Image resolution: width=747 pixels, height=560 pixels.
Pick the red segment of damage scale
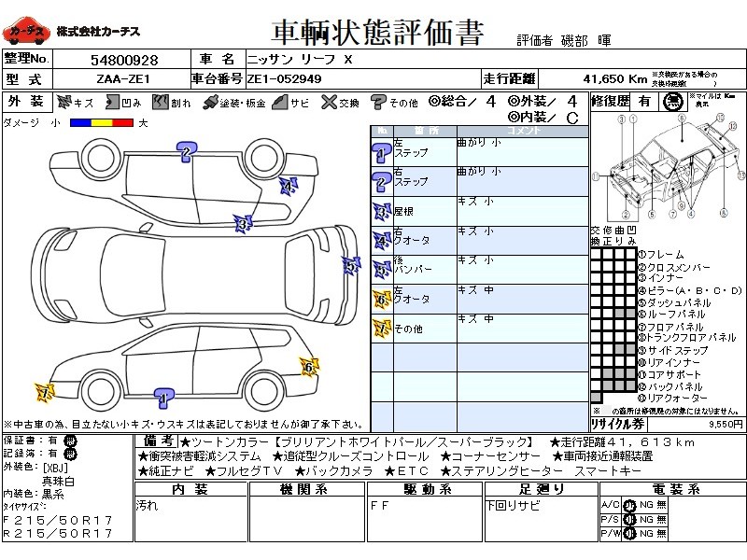123,123
